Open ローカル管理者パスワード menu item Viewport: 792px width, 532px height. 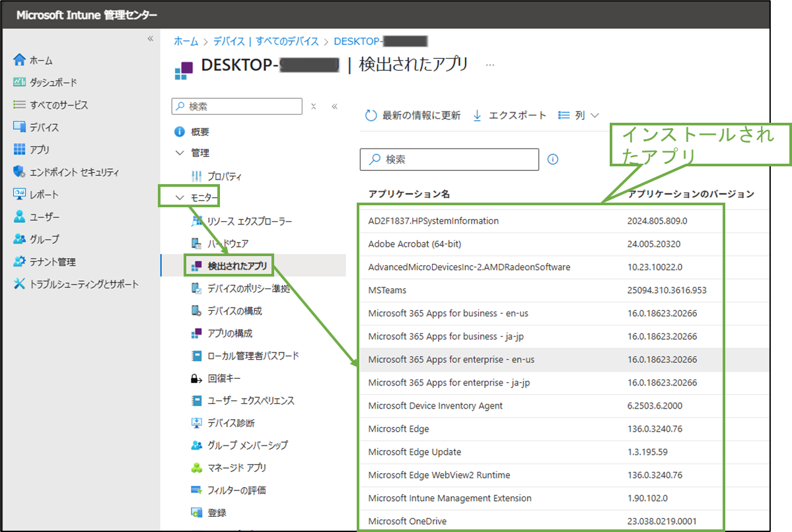(x=253, y=356)
